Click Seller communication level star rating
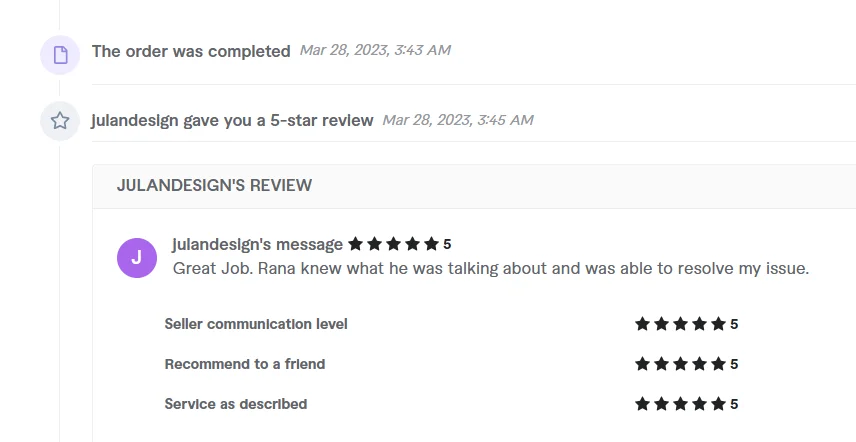The width and height of the screenshot is (856, 442). (686, 324)
